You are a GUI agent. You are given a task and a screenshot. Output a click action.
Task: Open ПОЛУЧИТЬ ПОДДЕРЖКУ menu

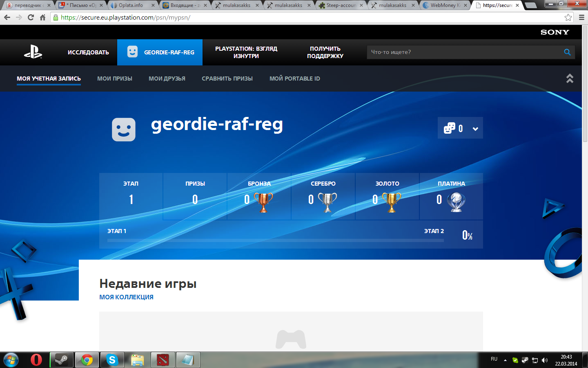click(x=325, y=52)
